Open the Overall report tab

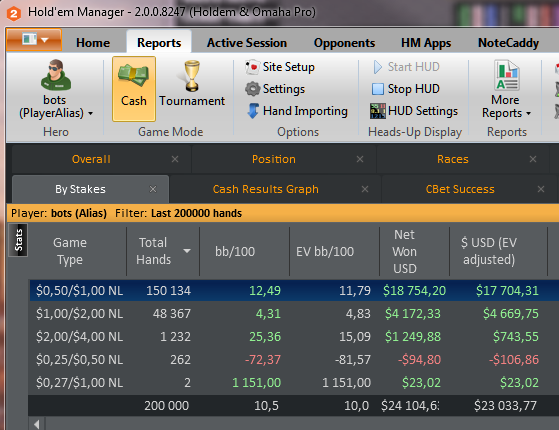click(91, 159)
